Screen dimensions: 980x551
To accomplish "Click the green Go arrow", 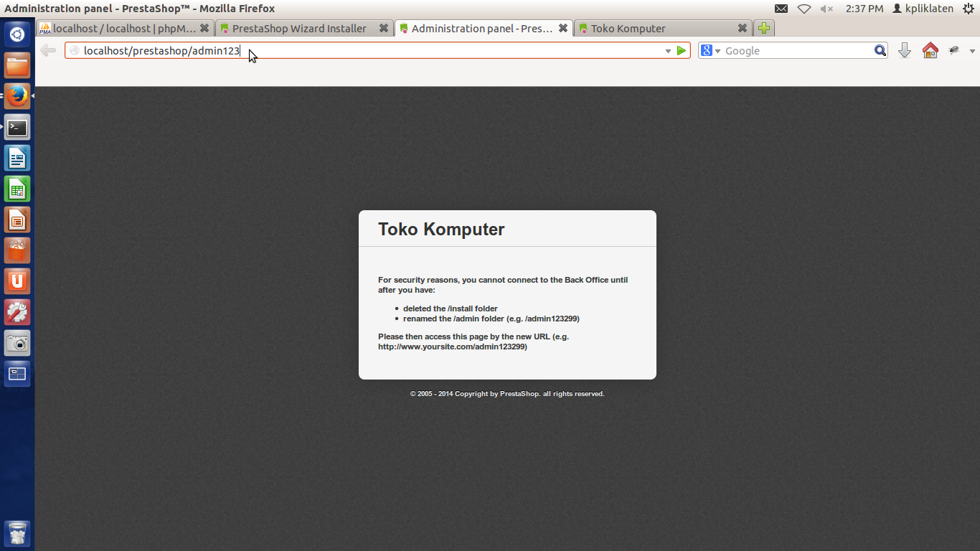I will coord(682,50).
